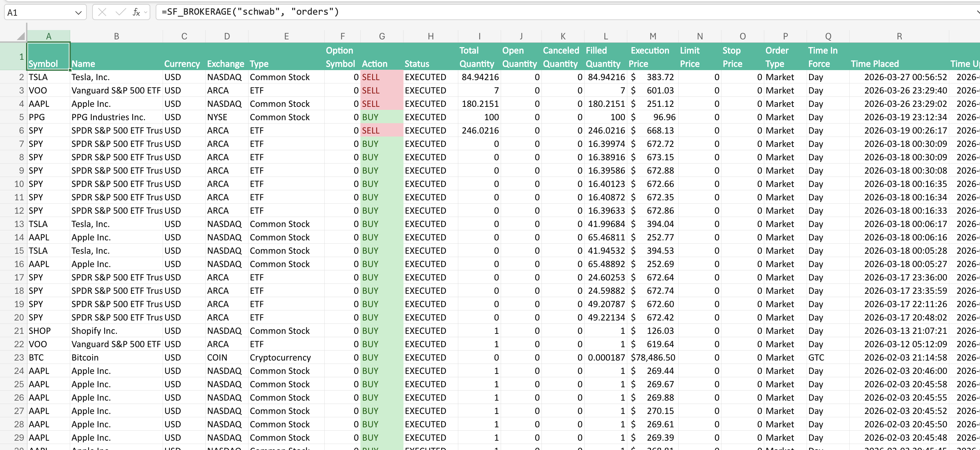Open the Name Box dropdown arrow

[x=78, y=13]
